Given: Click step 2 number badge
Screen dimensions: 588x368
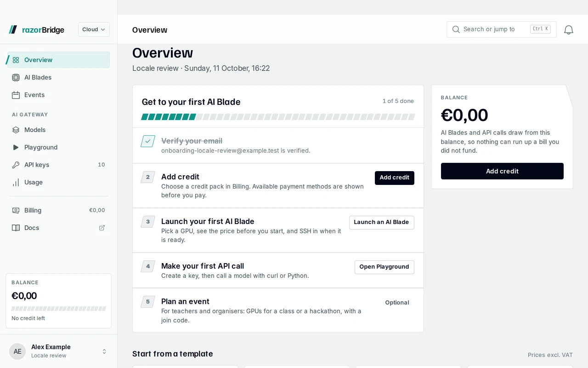Looking at the screenshot, I should (148, 177).
